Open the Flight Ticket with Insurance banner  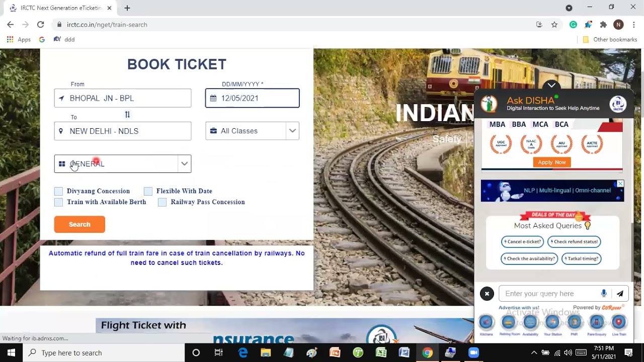pos(284,331)
